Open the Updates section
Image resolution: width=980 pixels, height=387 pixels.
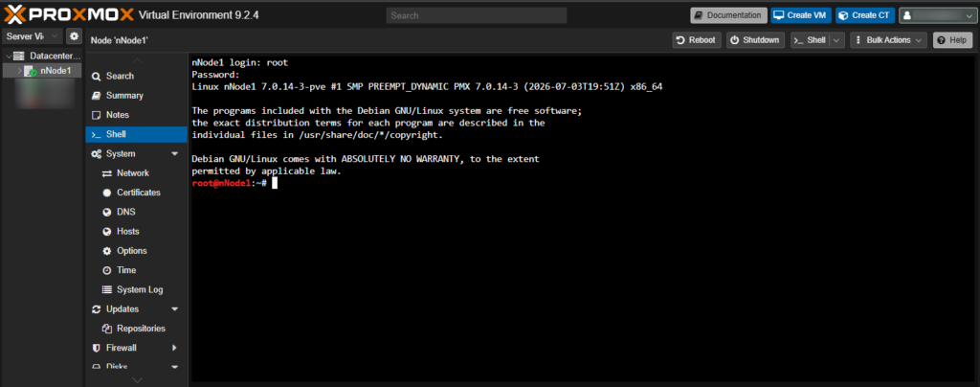tap(122, 308)
